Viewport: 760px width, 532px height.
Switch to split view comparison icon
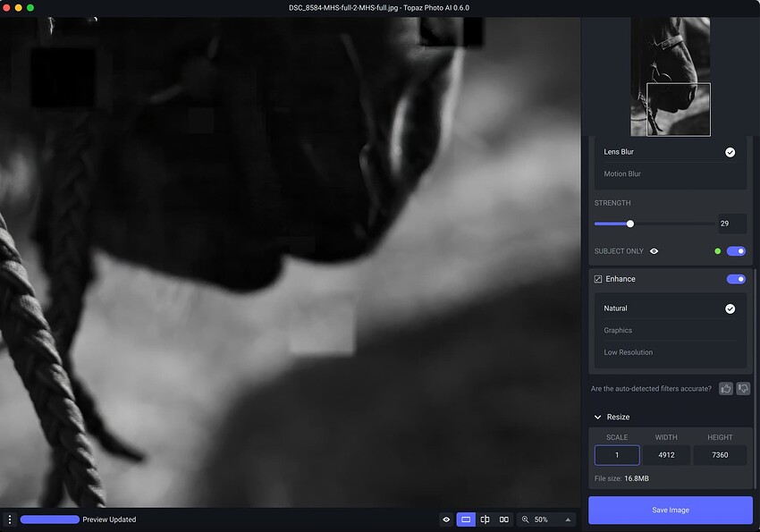(x=485, y=519)
